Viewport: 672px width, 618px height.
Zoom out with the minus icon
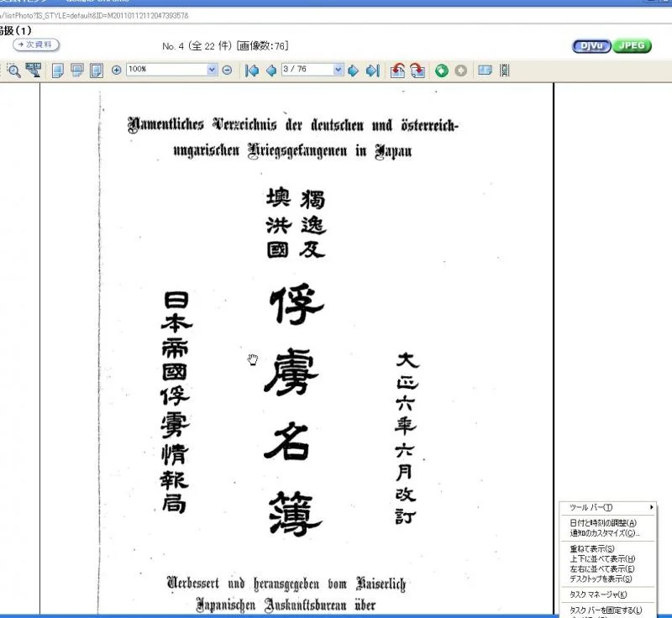pos(227,70)
